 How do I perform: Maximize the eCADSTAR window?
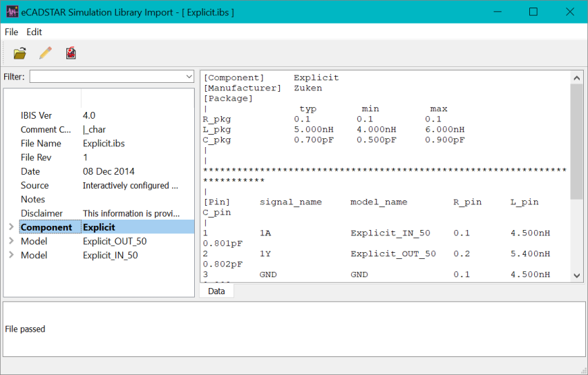pyautogui.click(x=533, y=12)
